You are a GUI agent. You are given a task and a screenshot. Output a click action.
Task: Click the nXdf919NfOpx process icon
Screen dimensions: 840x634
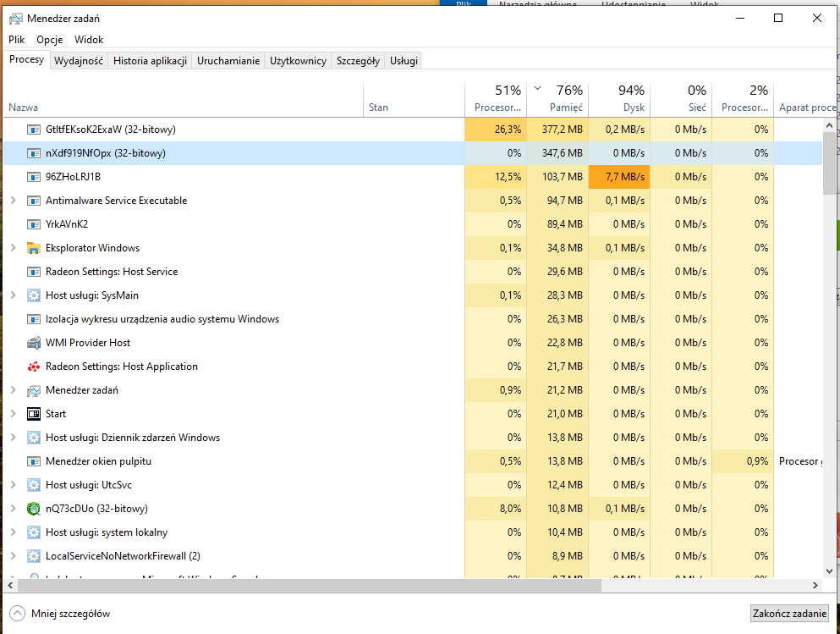[34, 153]
